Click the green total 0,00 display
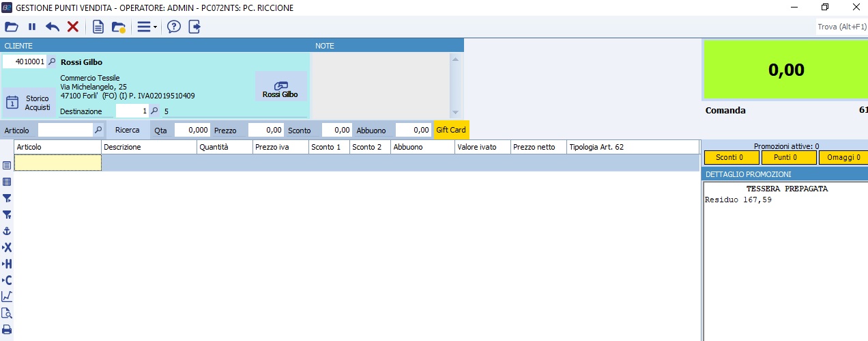 pyautogui.click(x=786, y=70)
